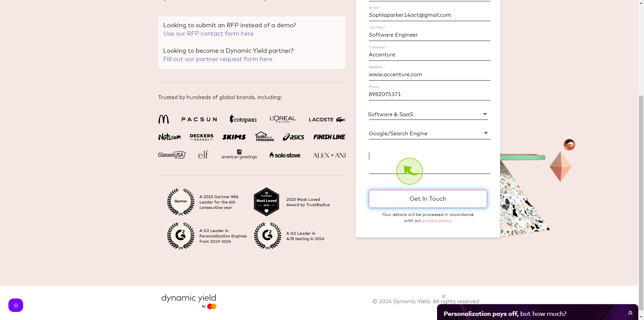The height and width of the screenshot is (320, 644).
Task: Click the Get In Touch button
Action: [428, 199]
